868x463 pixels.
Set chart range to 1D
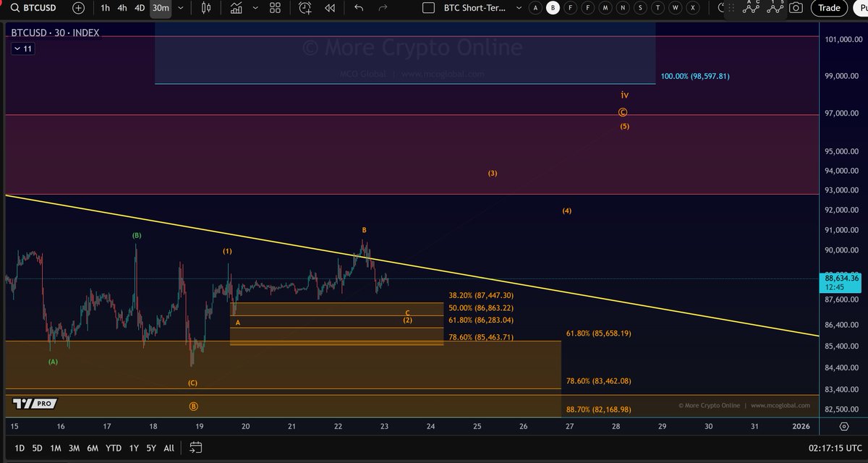(x=20, y=448)
